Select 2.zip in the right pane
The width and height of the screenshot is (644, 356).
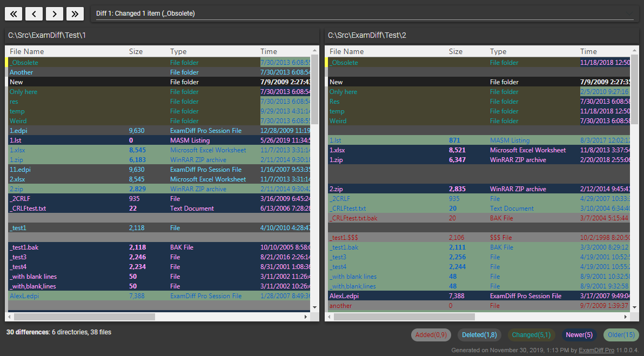click(478, 189)
